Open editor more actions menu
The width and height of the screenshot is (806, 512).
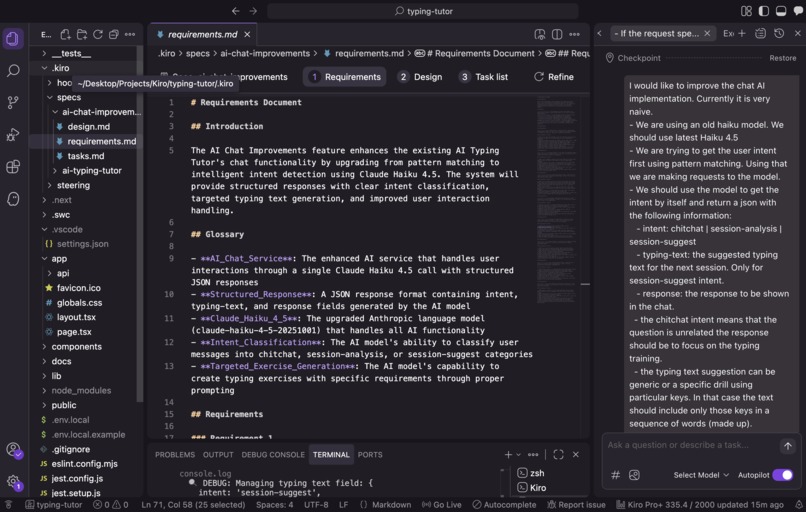(574, 34)
